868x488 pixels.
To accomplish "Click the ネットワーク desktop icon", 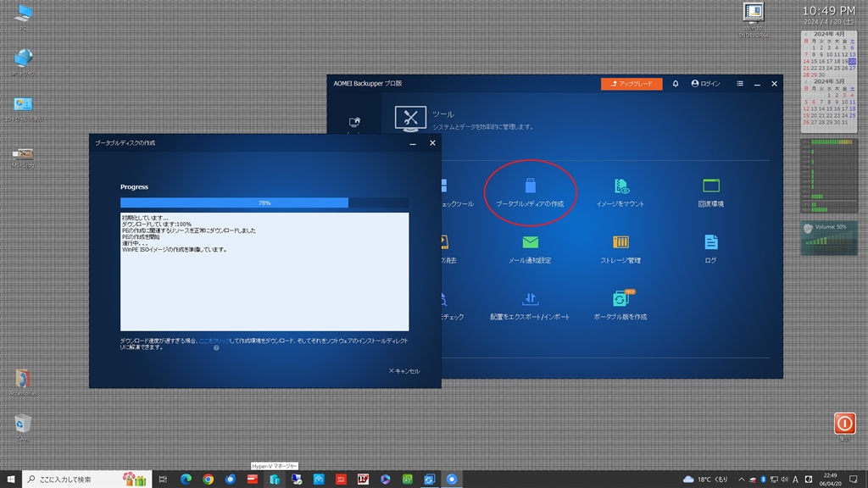I will (x=23, y=62).
